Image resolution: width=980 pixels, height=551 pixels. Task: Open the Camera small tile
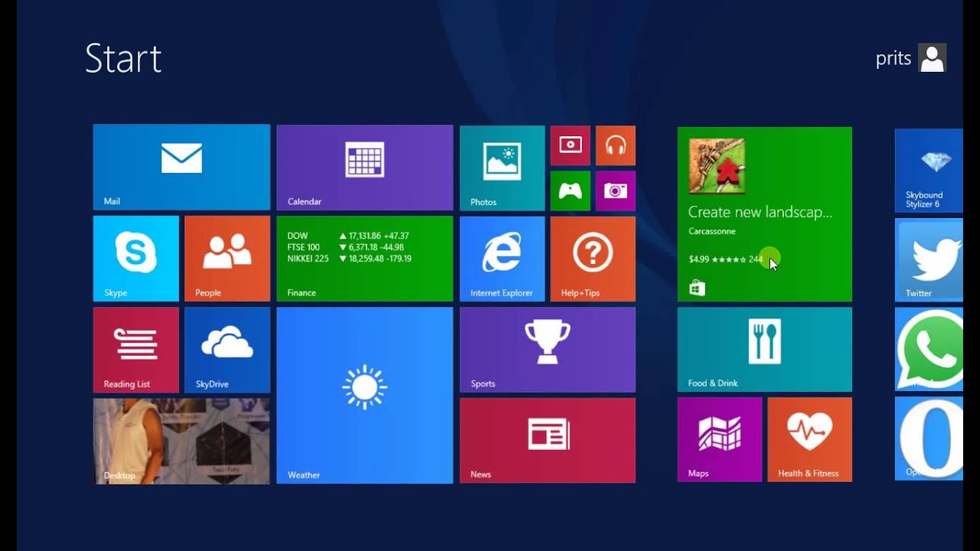[616, 191]
